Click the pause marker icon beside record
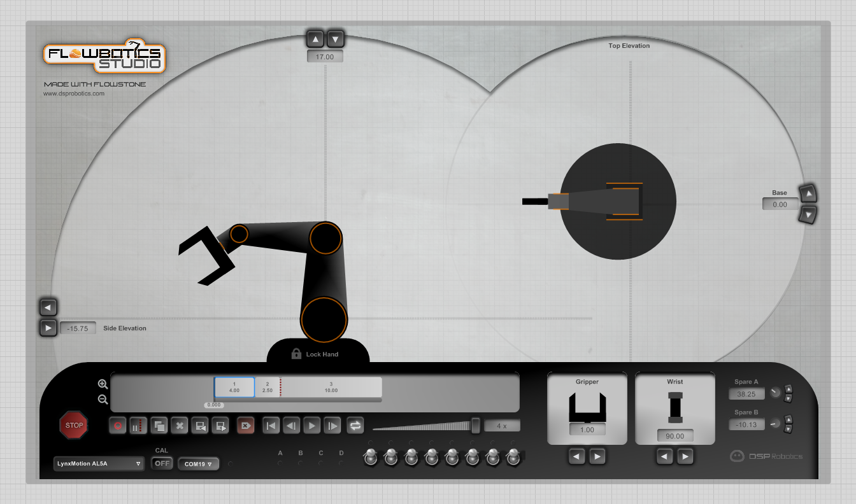This screenshot has width=856, height=504. (x=138, y=426)
